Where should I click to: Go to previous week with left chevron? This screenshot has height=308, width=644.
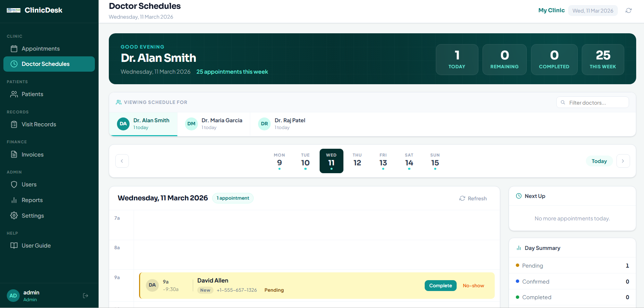[x=122, y=161]
